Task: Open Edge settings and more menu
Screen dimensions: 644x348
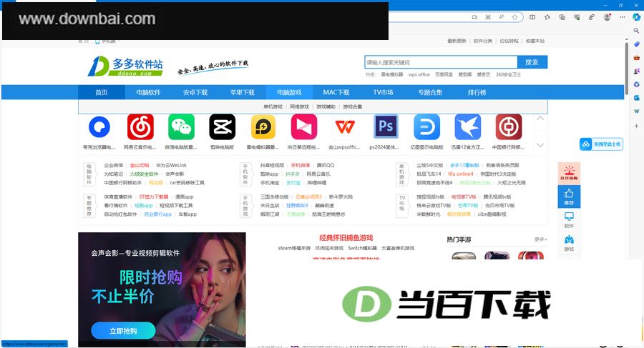Action: [623, 17]
